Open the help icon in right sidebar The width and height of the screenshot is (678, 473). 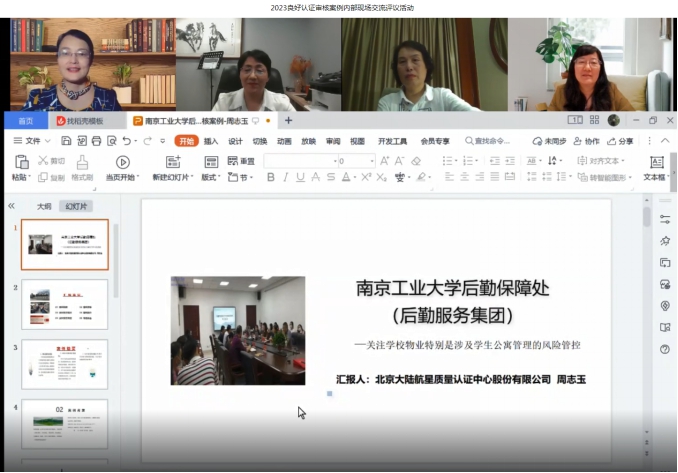coord(665,349)
